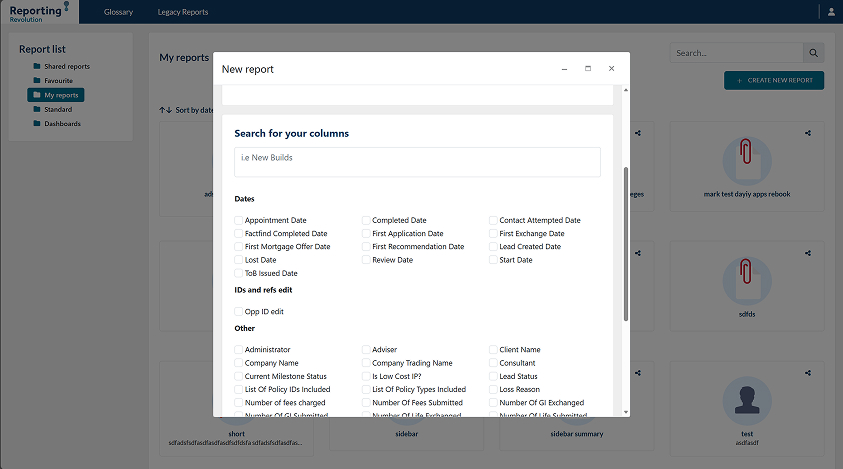Check the Review Date checkbox

366,260
